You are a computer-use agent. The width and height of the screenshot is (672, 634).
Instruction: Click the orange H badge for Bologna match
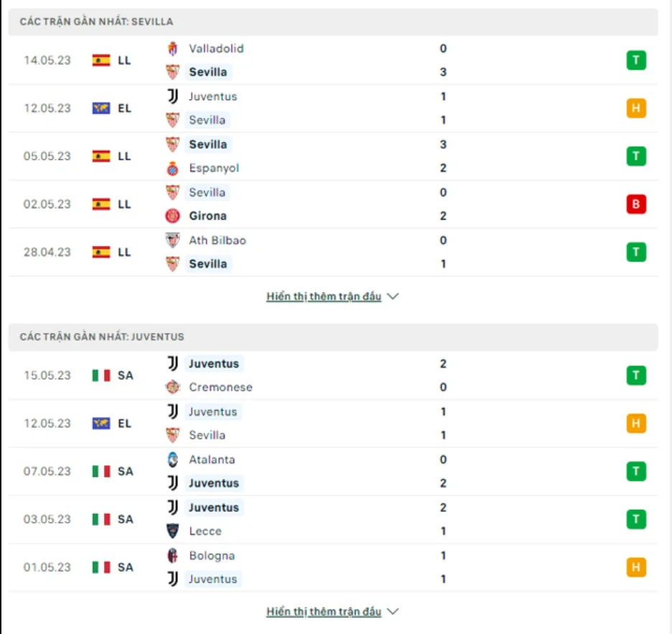pos(635,568)
